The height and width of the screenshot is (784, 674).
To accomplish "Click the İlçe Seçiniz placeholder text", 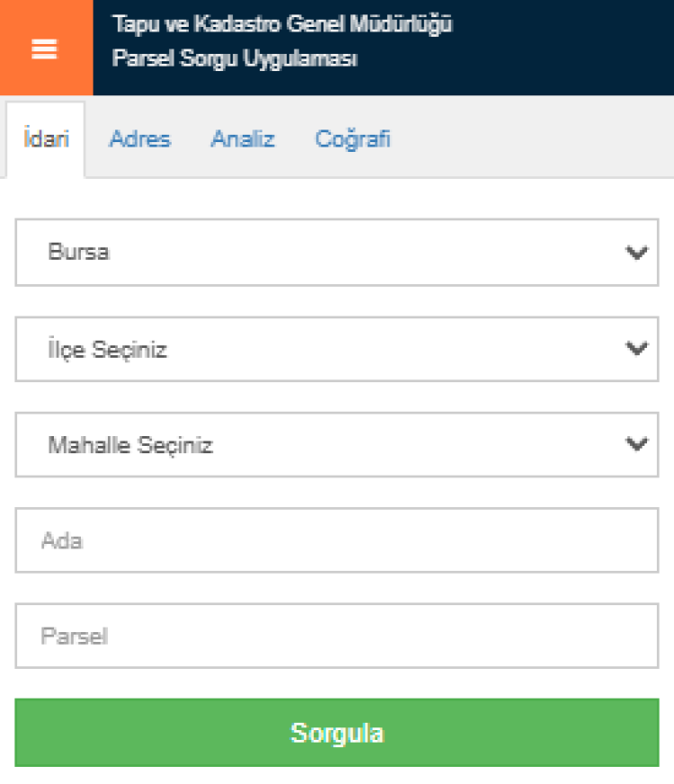I will (107, 350).
